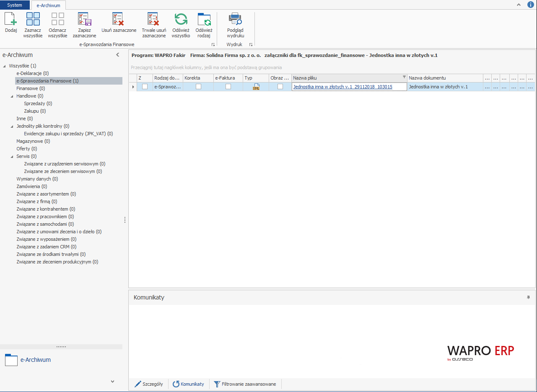Screen dimensions: 537x392
Task: Select Magazynowe (0) in the tree
Action: 33,141
